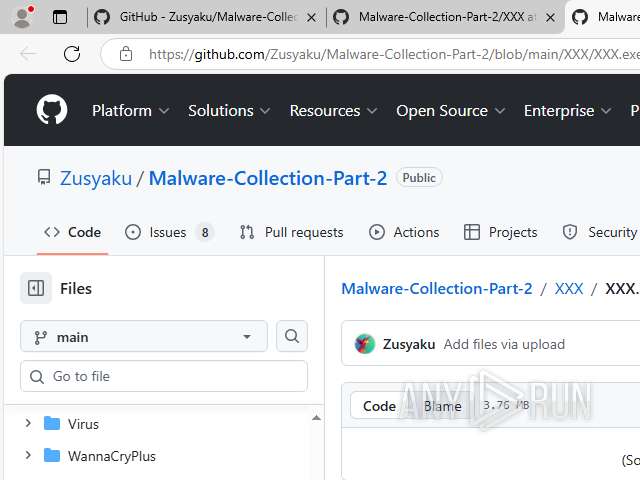640x480 pixels.
Task: Collapse the file tree side panel icon
Action: pyautogui.click(x=36, y=288)
